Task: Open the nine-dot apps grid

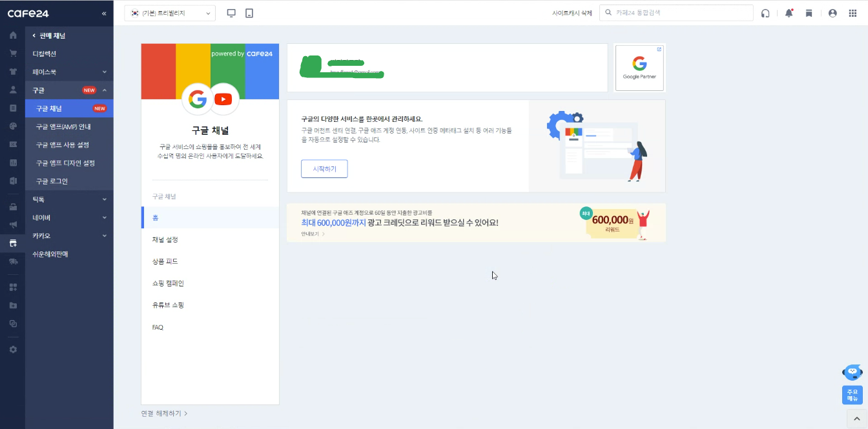Action: click(x=852, y=13)
